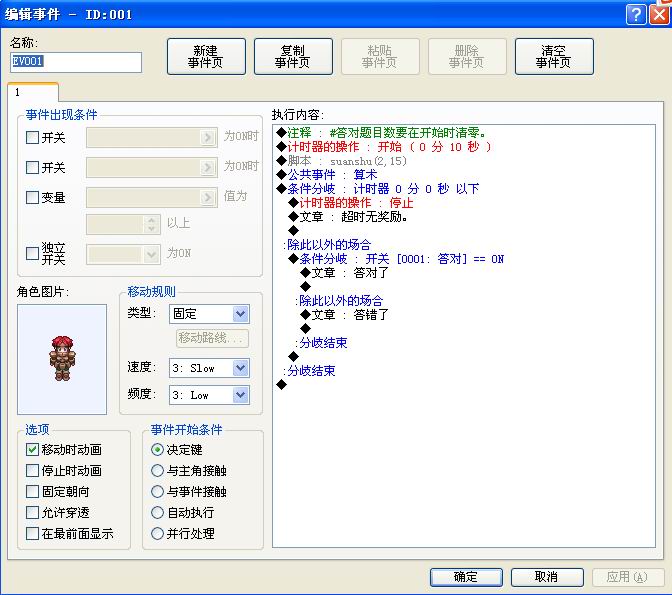Click the help question mark icon in title bar
This screenshot has width=672, height=595.
coord(636,15)
